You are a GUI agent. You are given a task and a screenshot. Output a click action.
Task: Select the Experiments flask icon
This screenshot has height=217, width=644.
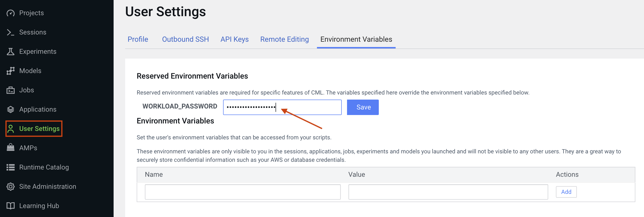point(11,52)
